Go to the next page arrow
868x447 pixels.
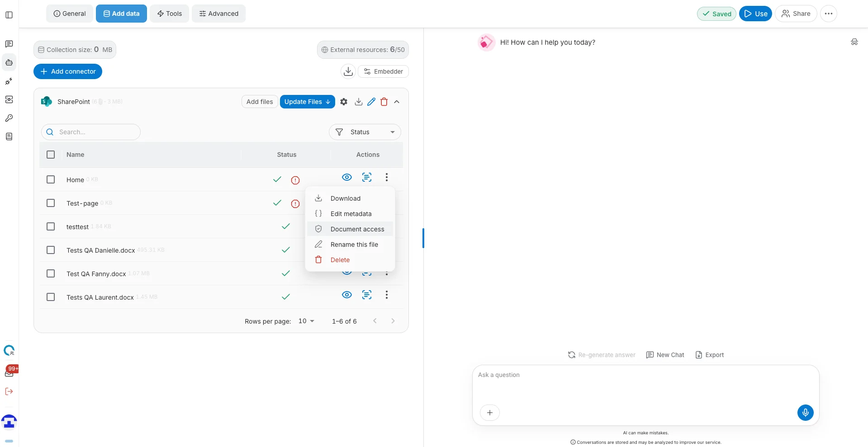pyautogui.click(x=393, y=321)
